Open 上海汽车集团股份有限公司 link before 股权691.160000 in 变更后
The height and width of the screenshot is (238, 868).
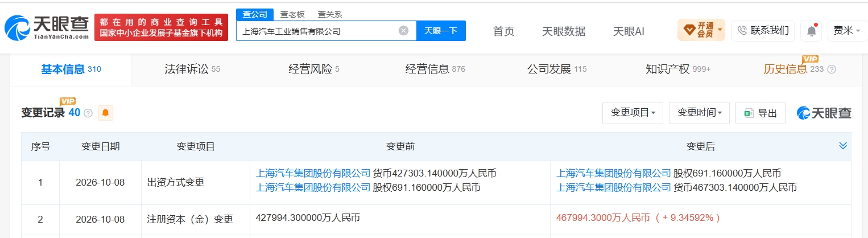(614, 173)
